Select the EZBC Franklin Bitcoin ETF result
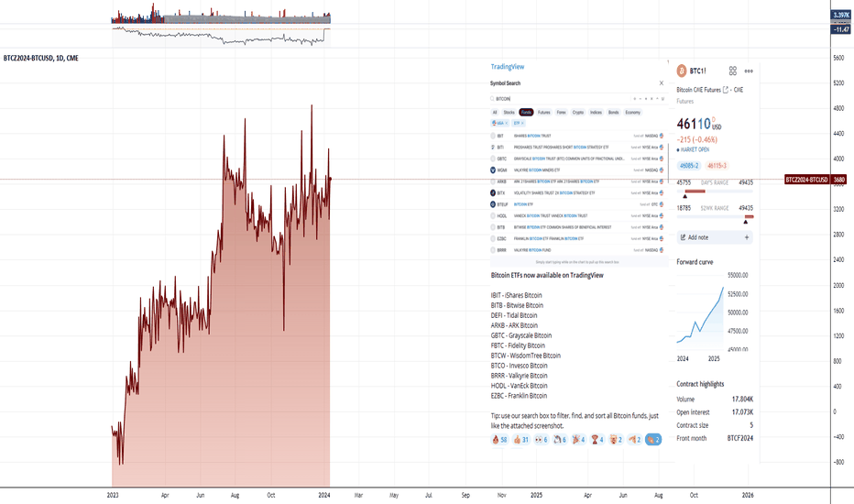Viewport: 854px width, 504px height. (577, 238)
